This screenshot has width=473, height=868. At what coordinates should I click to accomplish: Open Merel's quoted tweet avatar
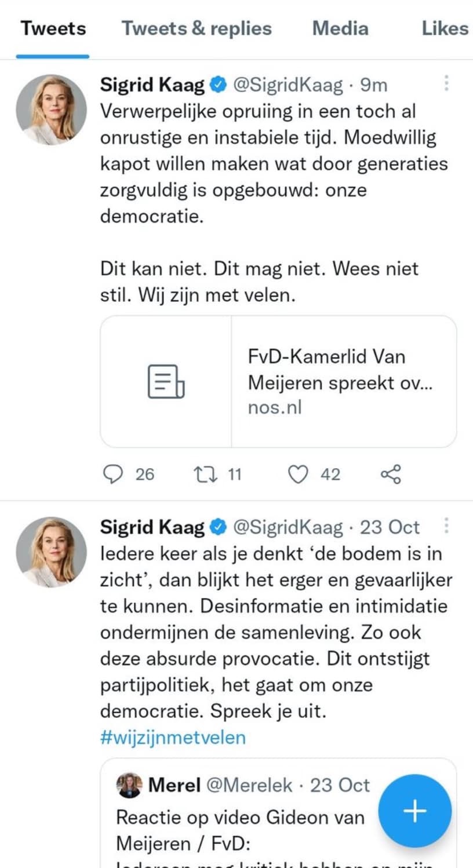coord(129,785)
